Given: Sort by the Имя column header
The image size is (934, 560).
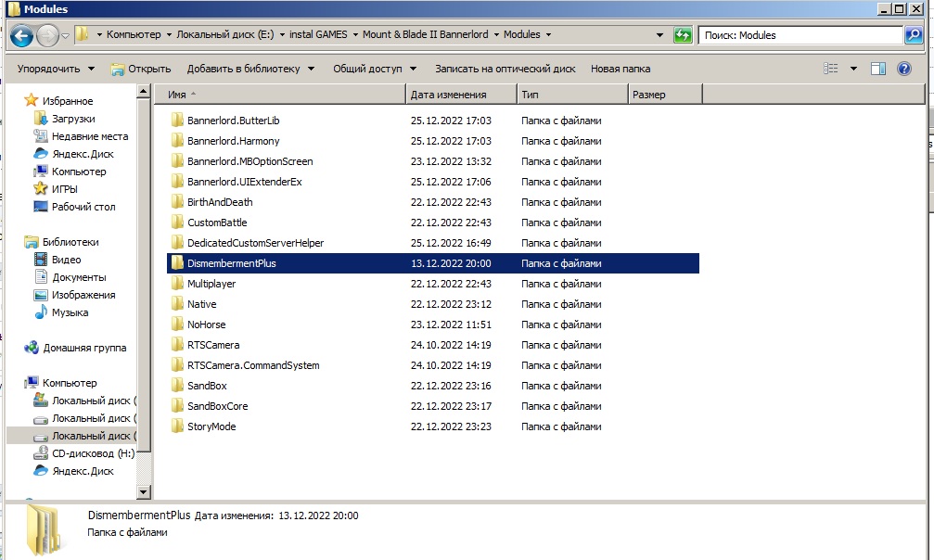Looking at the screenshot, I should pos(280,95).
